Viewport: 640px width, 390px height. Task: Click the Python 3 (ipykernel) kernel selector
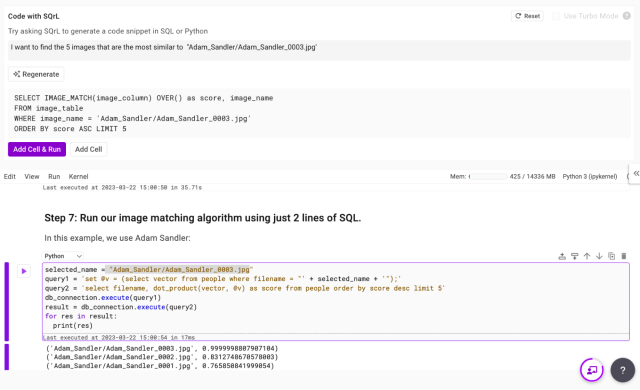(x=590, y=177)
